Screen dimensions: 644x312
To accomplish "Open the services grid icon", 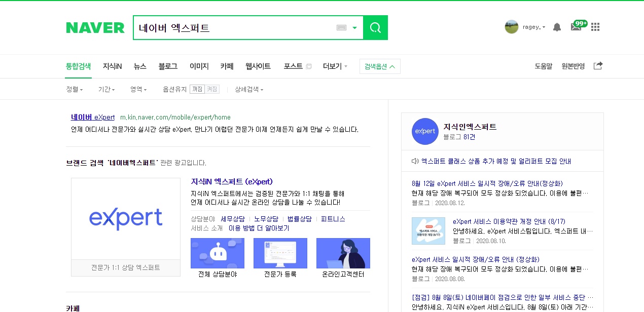I will 595,27.
